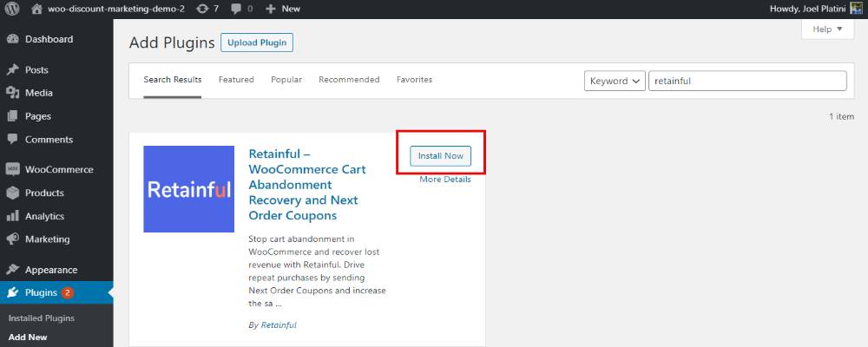Viewport: 868px width, 347px height.
Task: Click the Pages icon in sidebar
Action: coord(13,116)
